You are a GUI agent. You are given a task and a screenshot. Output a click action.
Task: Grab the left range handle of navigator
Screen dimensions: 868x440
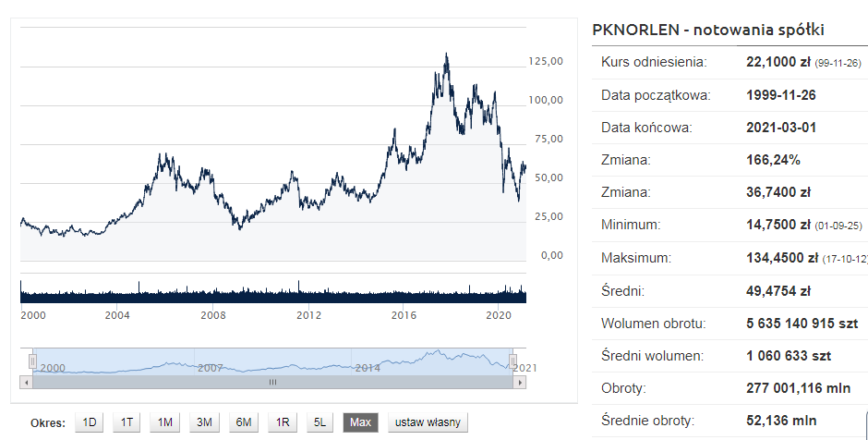[32, 361]
